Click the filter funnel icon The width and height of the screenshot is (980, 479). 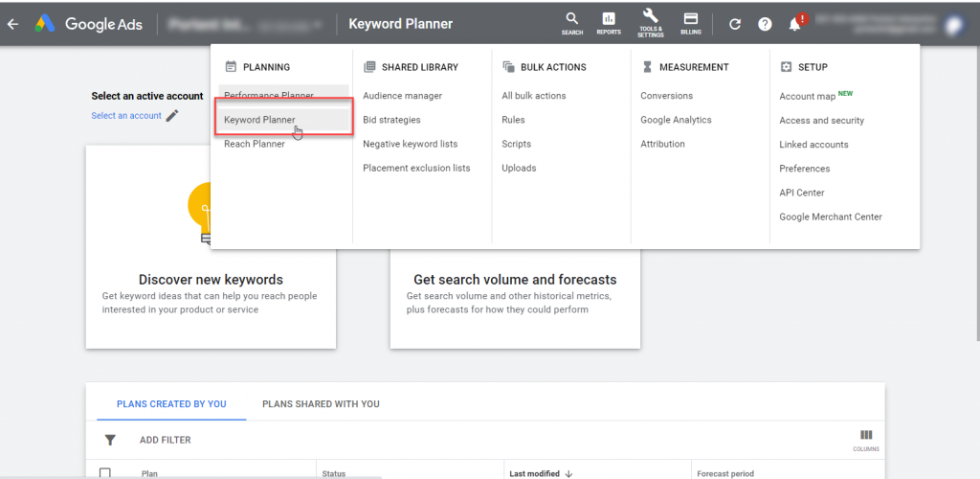pos(110,441)
